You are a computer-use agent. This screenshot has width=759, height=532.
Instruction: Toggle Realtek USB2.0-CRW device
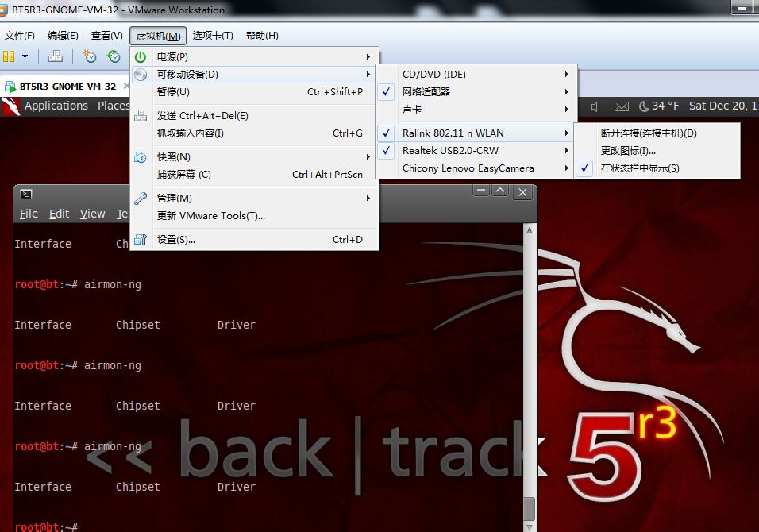(x=476, y=151)
